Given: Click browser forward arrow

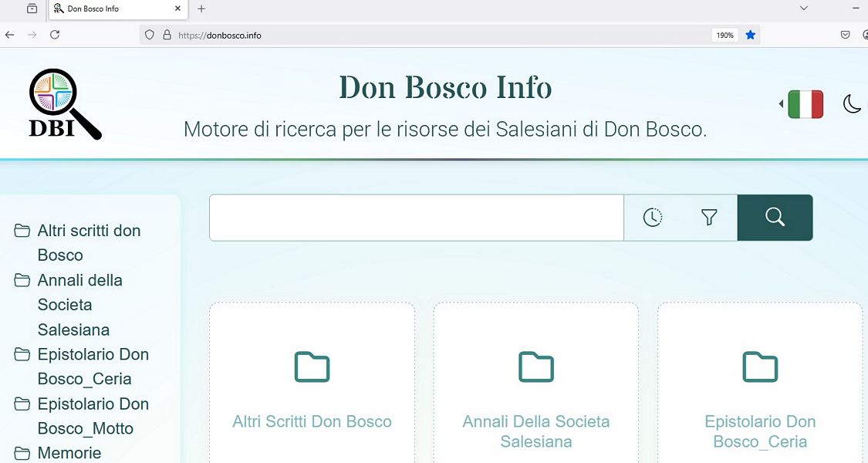Looking at the screenshot, I should coord(32,35).
